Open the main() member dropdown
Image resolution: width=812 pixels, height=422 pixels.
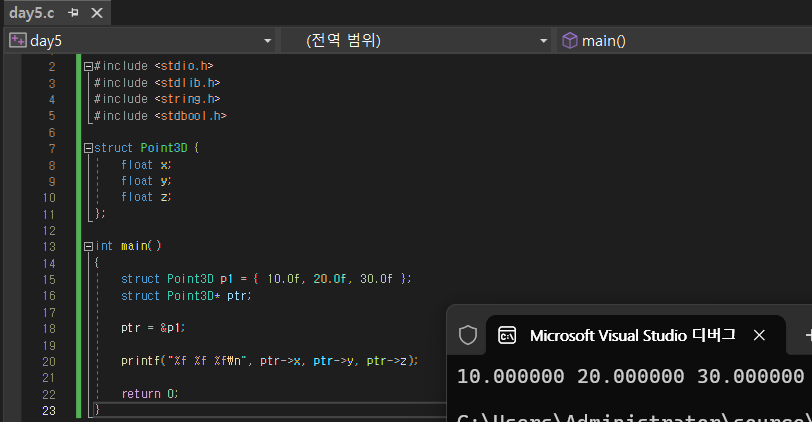[x=686, y=40]
